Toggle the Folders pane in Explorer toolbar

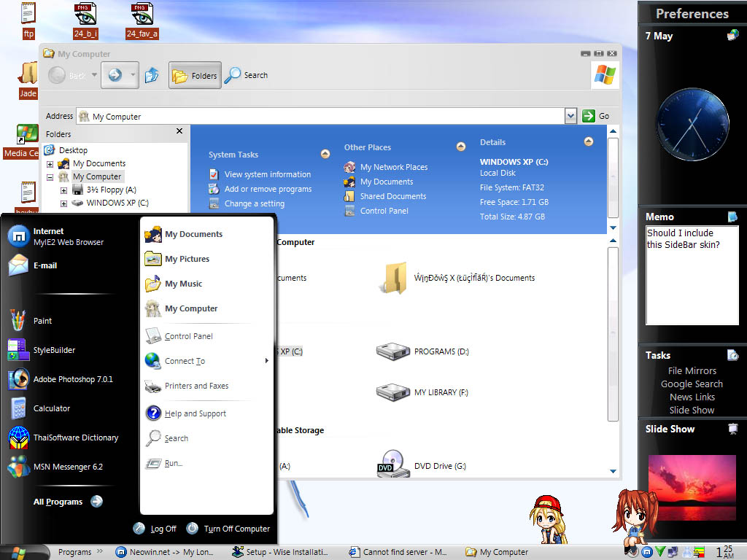(x=194, y=75)
